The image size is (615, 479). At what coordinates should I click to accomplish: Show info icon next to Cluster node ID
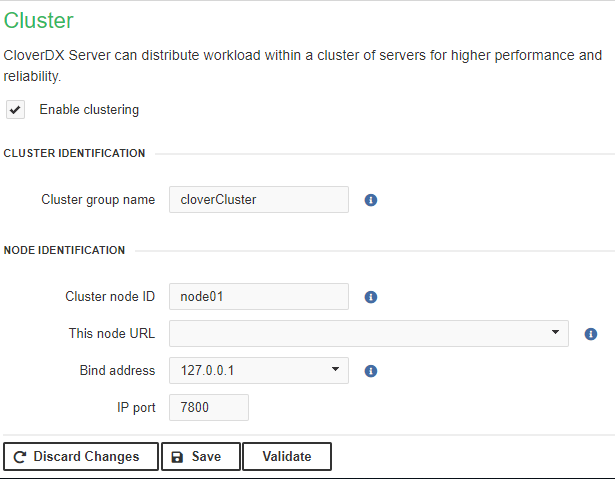371,297
